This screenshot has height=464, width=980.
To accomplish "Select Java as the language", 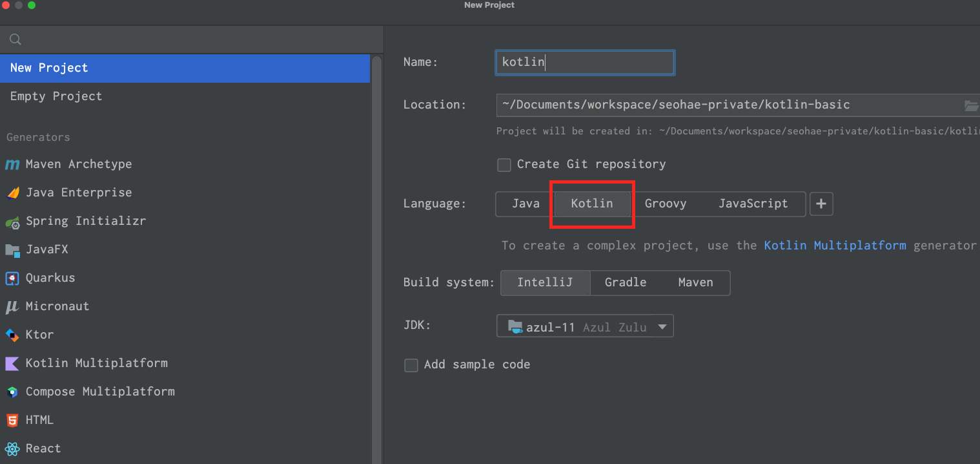I will pos(526,204).
